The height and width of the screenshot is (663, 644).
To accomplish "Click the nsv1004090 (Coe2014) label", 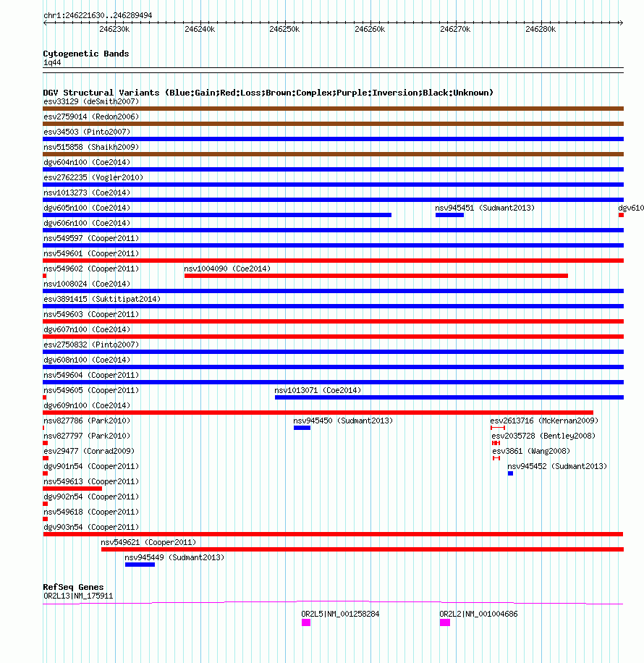I will click(x=227, y=269).
